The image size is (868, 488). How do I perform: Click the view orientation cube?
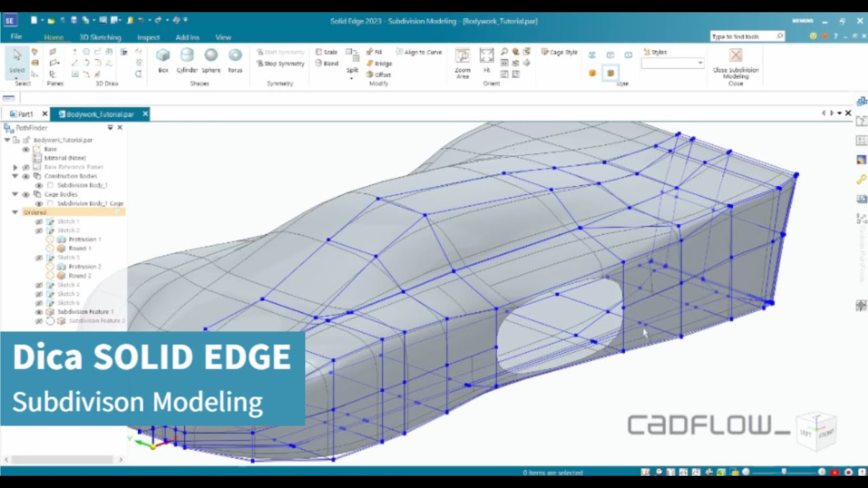click(x=816, y=431)
